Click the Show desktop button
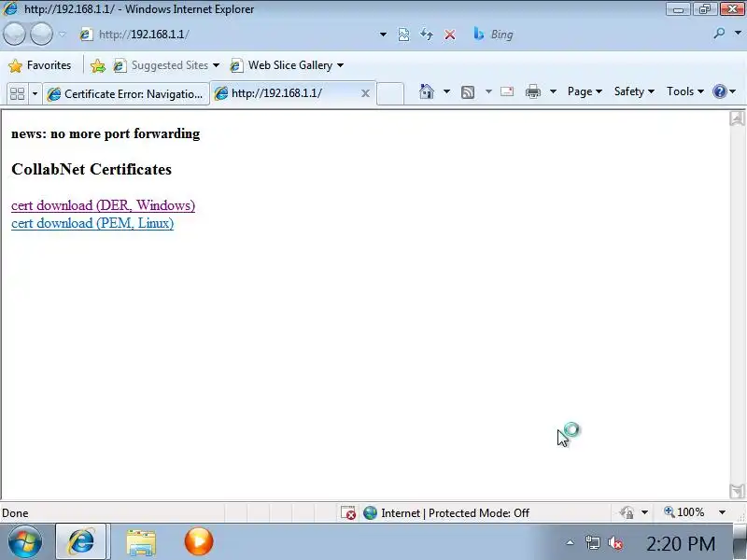This screenshot has height=560, width=747. [740, 542]
